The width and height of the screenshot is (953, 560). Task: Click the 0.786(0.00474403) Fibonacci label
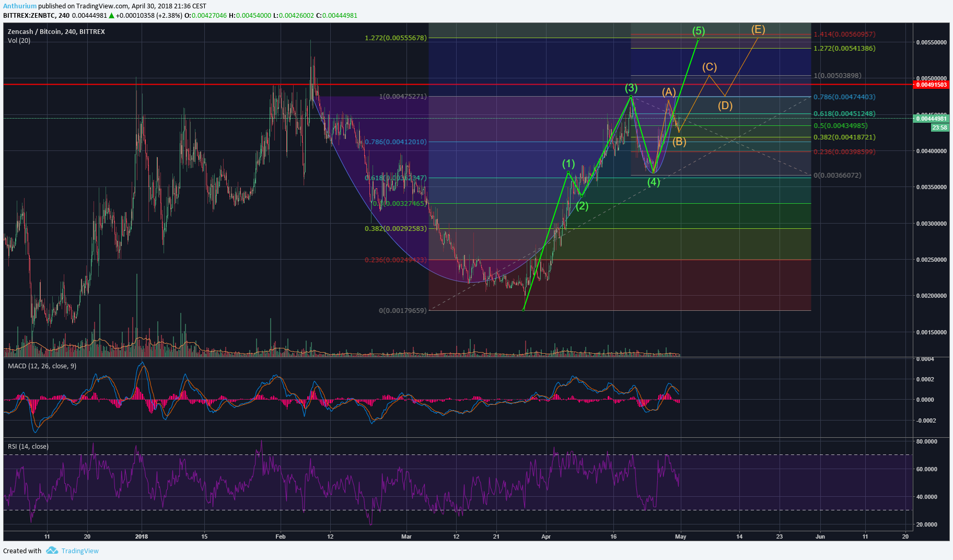(844, 97)
